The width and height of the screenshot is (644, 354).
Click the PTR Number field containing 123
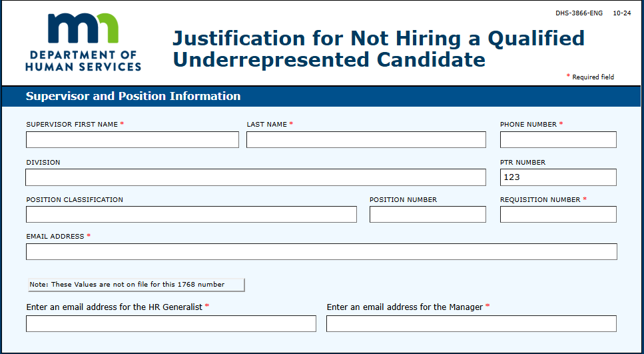[x=558, y=177]
